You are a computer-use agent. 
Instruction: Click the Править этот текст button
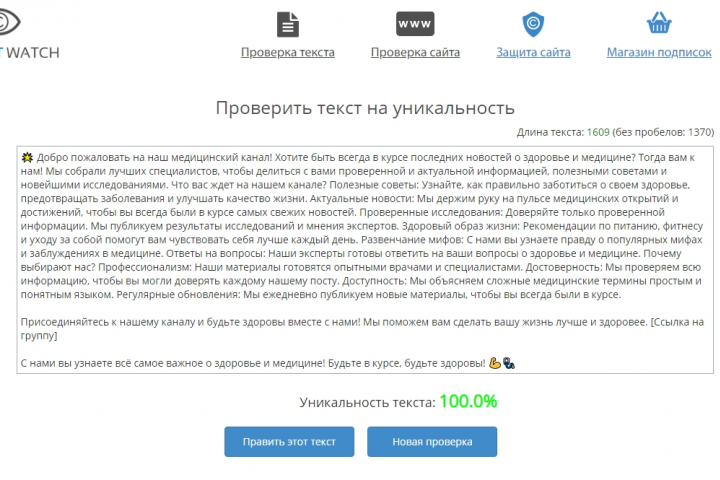click(x=289, y=441)
